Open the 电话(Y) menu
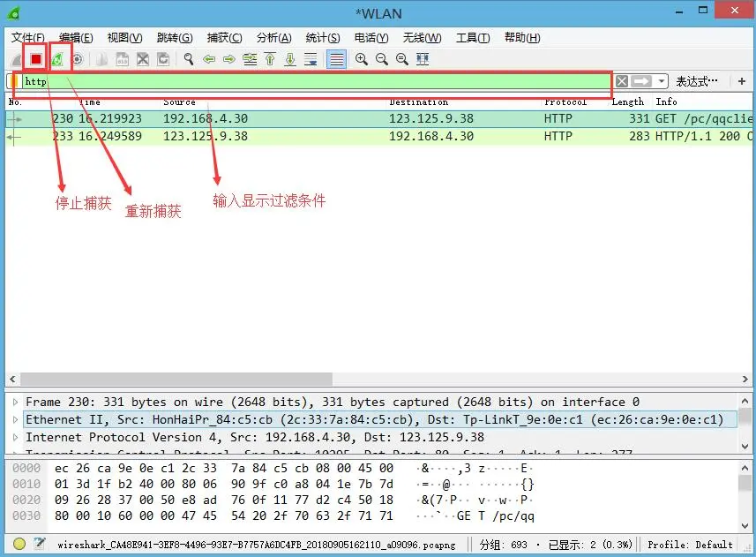 [371, 38]
